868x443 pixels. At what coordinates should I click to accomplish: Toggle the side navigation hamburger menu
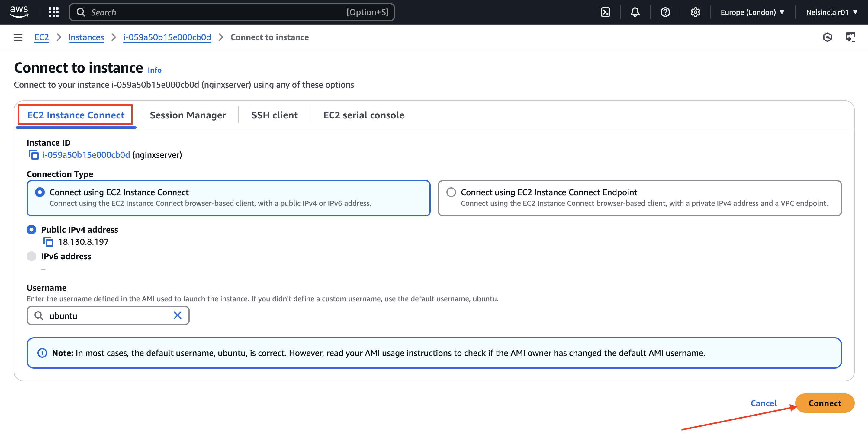[x=18, y=37]
